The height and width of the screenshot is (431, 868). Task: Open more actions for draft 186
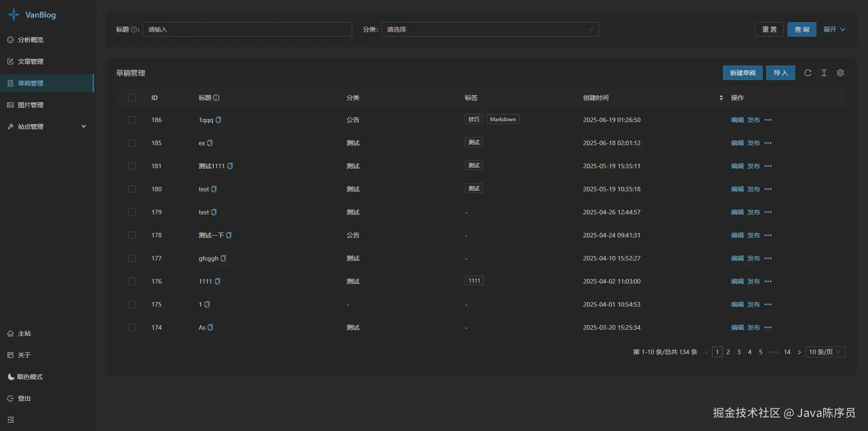pyautogui.click(x=768, y=120)
